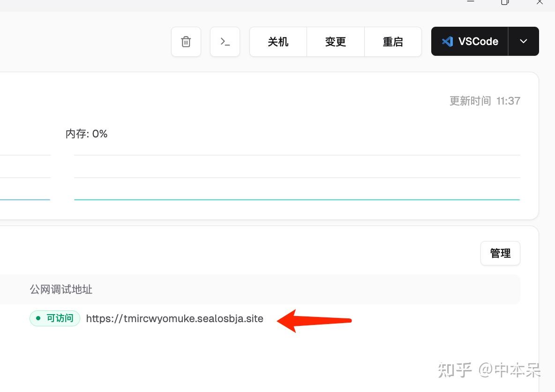
Task: Click the 更新时间 11:37 timestamp
Action: (485, 100)
